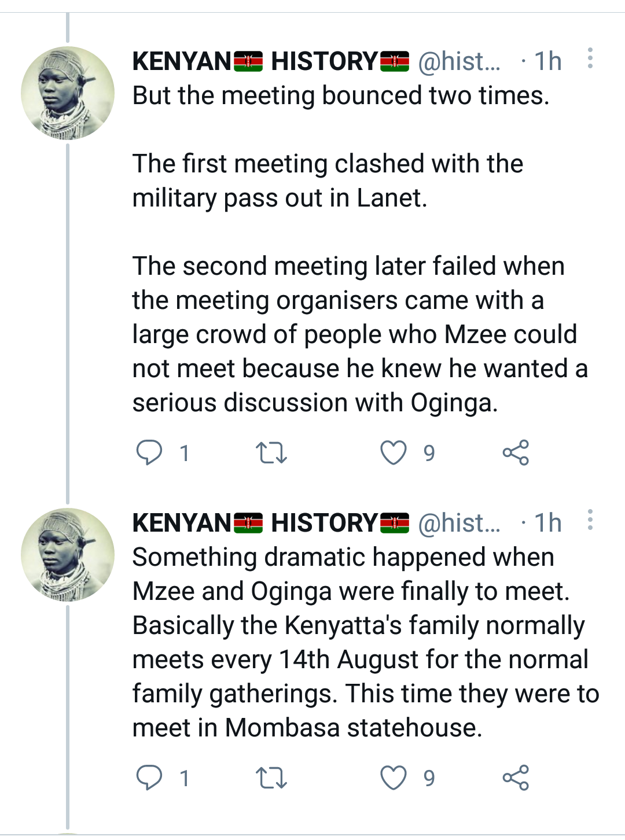
Task: Retweet the Mombasa statehouse tweet
Action: click(x=271, y=778)
